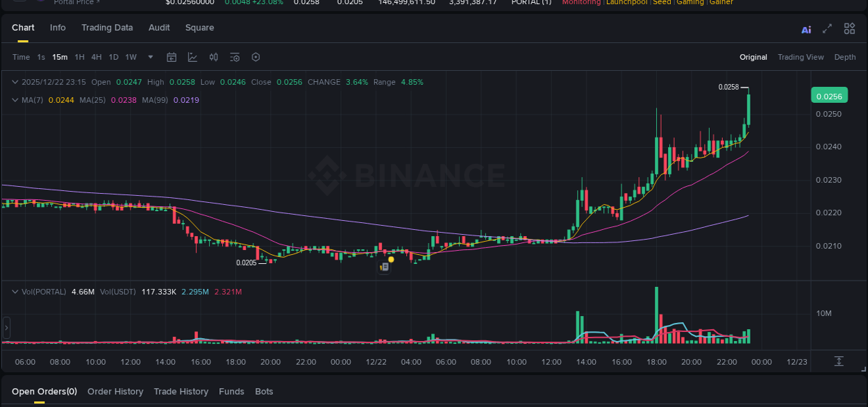Image resolution: width=868 pixels, height=407 pixels.
Task: Expand chart to fullscreen with diagonal arrows icon
Action: (x=827, y=28)
